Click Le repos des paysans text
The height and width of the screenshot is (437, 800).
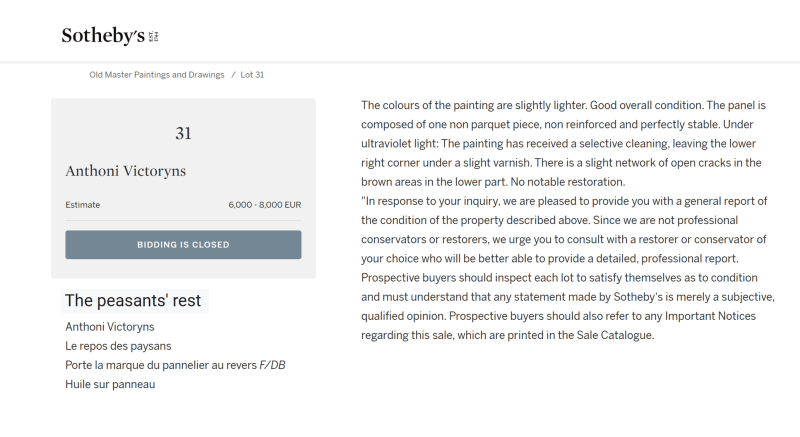point(118,346)
